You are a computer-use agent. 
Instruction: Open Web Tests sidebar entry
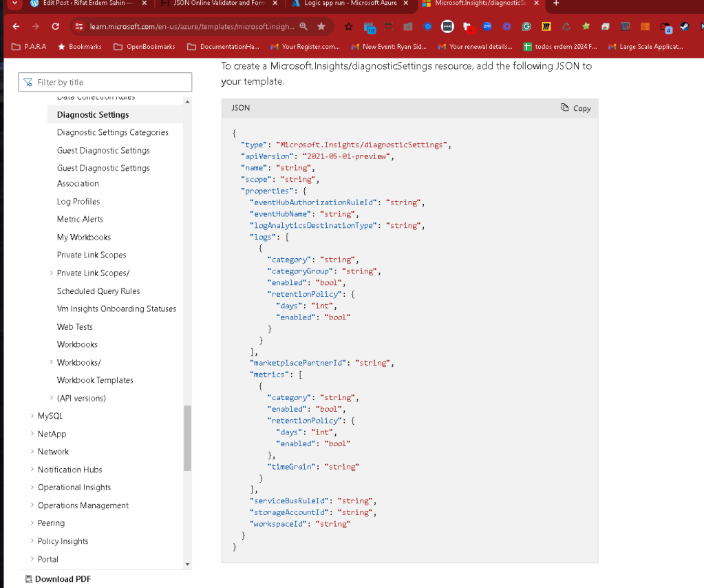75,326
